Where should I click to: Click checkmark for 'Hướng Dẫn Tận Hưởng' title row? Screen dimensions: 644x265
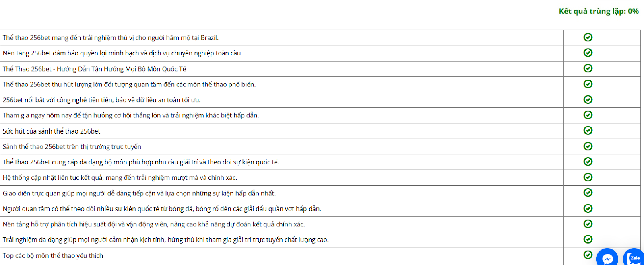coord(588,68)
